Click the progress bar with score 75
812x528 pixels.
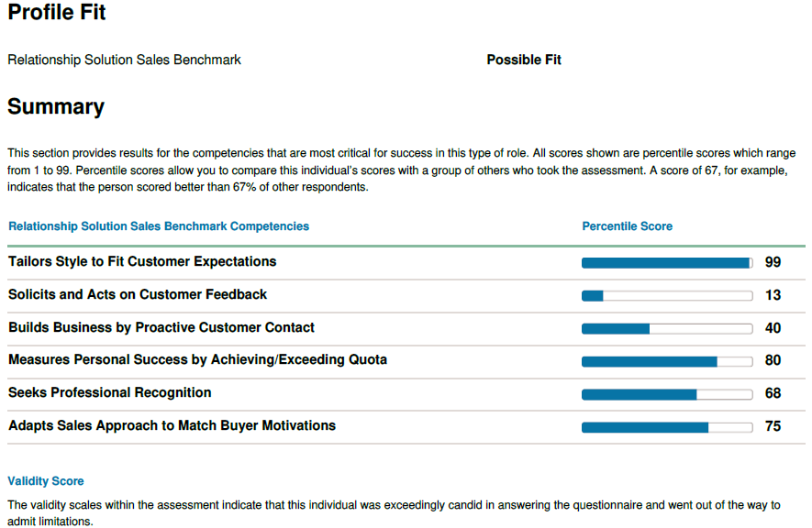pyautogui.click(x=667, y=427)
